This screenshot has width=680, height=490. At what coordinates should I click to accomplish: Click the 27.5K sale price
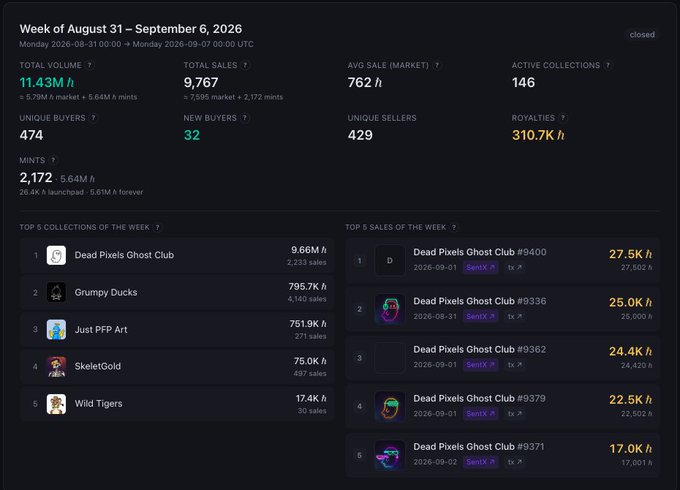click(630, 254)
